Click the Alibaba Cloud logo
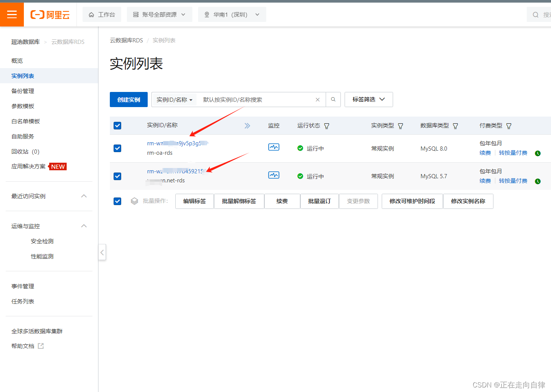The image size is (551, 392). coord(50,15)
